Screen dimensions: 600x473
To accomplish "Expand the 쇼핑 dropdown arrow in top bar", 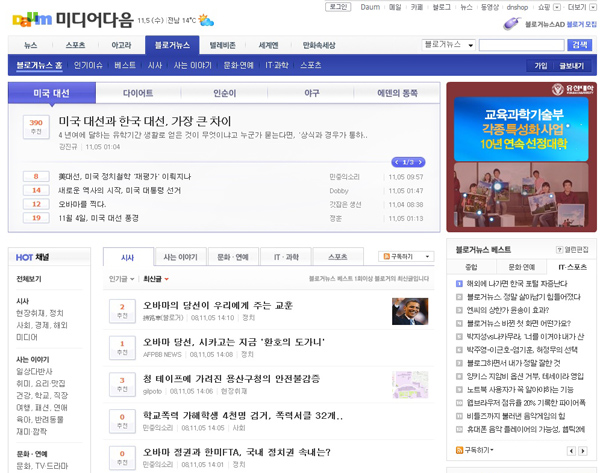I will 557,7.
